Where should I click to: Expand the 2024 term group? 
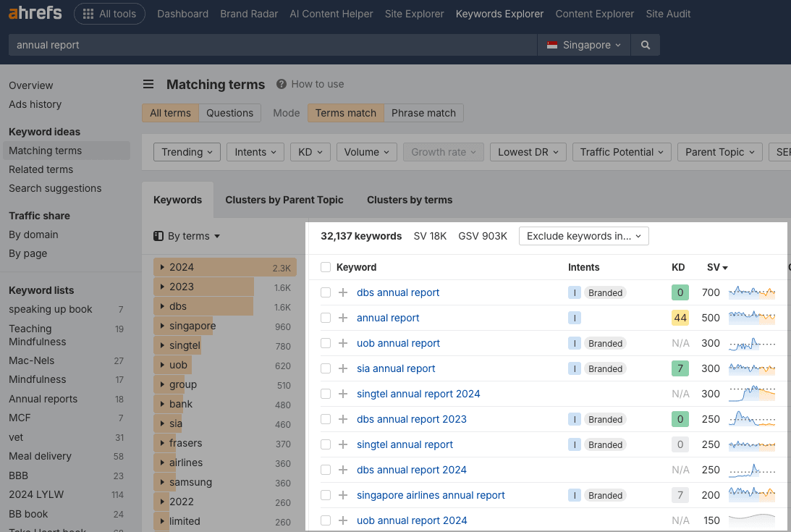pyautogui.click(x=163, y=267)
